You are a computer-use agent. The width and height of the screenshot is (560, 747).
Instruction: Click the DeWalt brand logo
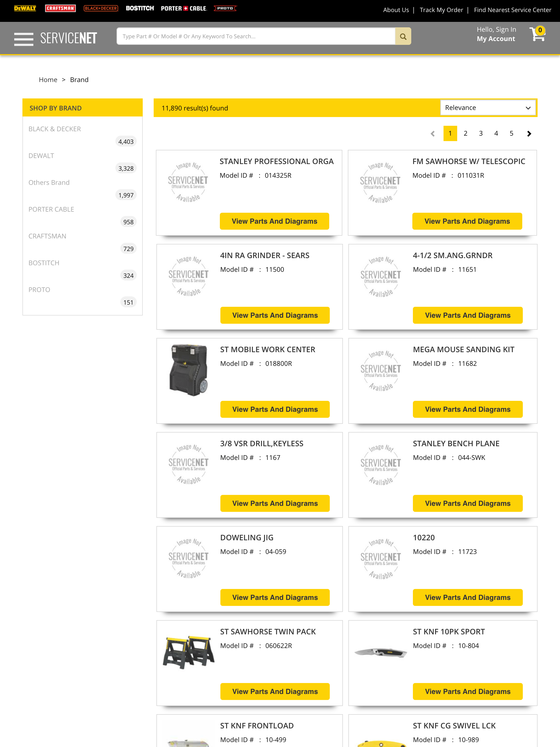[25, 8]
